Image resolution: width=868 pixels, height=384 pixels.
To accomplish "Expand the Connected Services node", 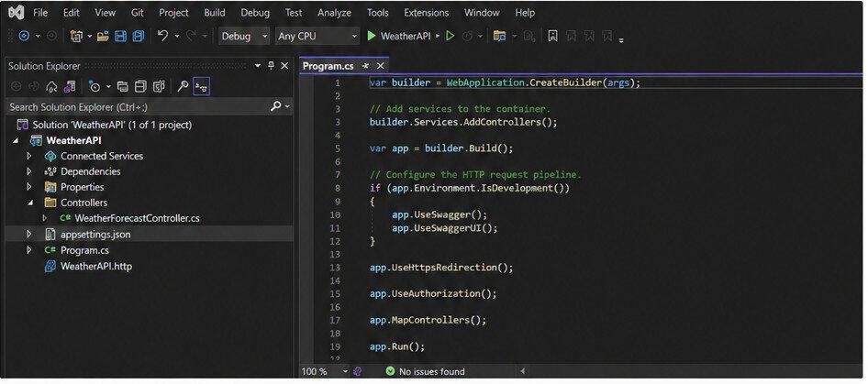I will [x=29, y=156].
